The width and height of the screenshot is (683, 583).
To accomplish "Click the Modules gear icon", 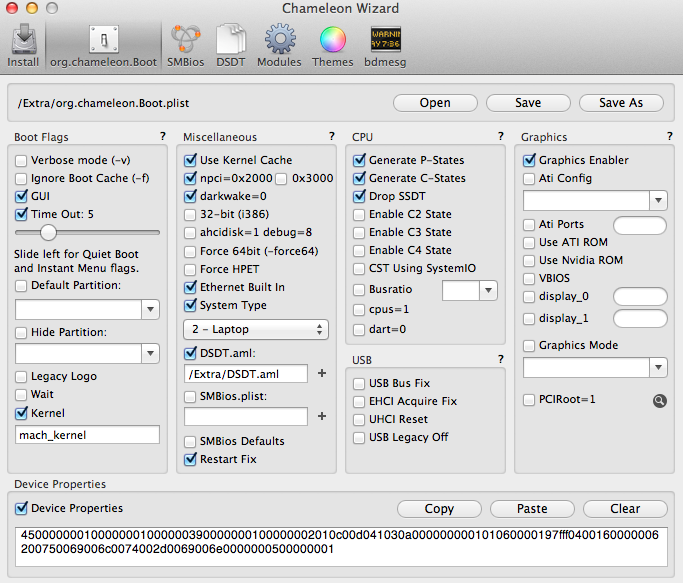I will coord(279,45).
